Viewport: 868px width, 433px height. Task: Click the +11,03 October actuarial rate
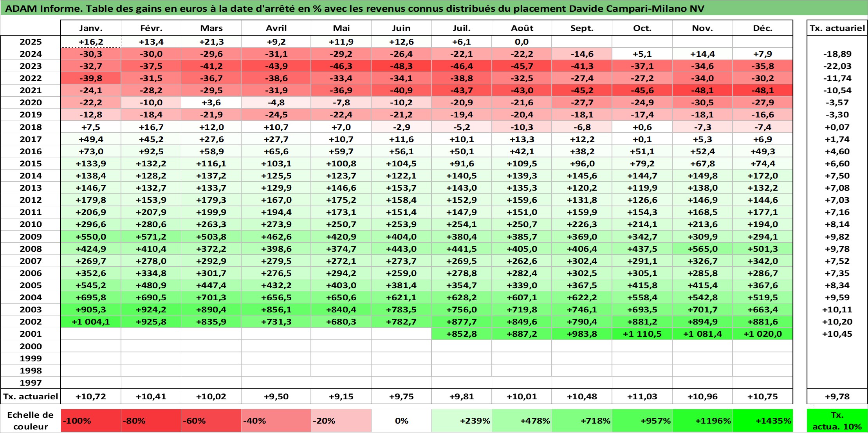(x=642, y=397)
